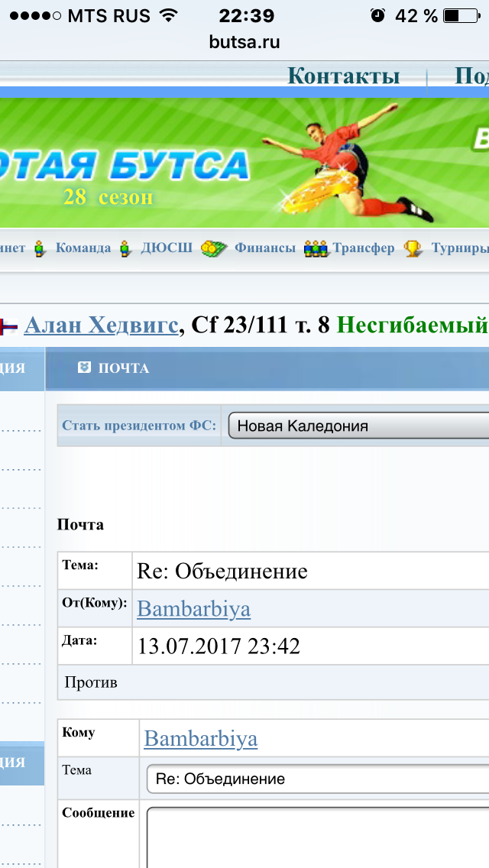
Task: Open the Контакты page
Action: pos(343,76)
